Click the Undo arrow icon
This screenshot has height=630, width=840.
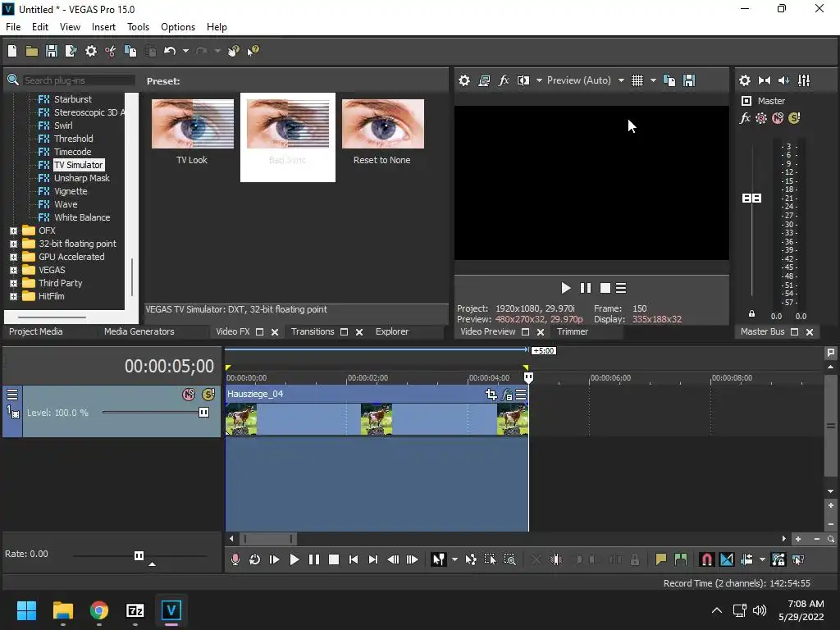(x=170, y=51)
